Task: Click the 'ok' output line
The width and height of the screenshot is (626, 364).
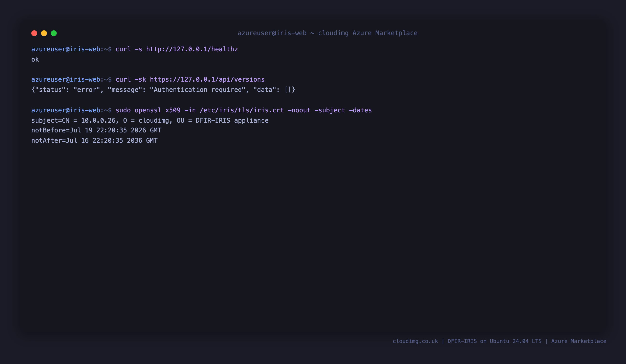Action: [35, 59]
